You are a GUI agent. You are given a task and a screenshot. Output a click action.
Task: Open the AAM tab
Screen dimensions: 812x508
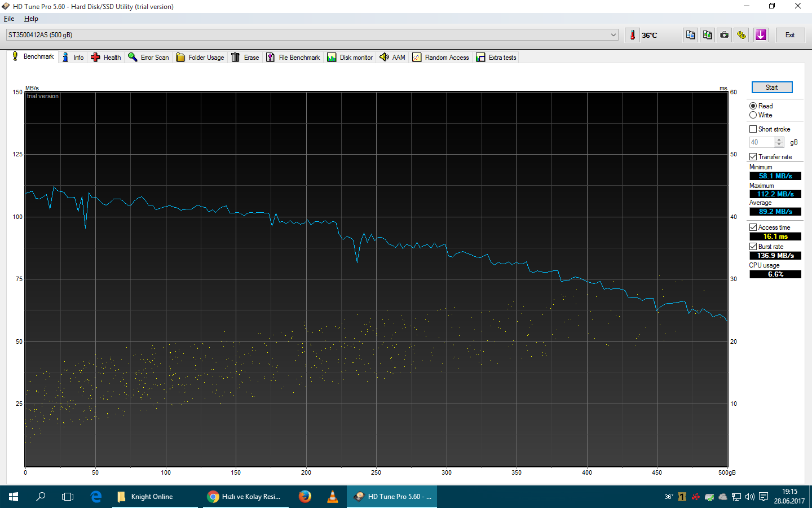point(393,58)
